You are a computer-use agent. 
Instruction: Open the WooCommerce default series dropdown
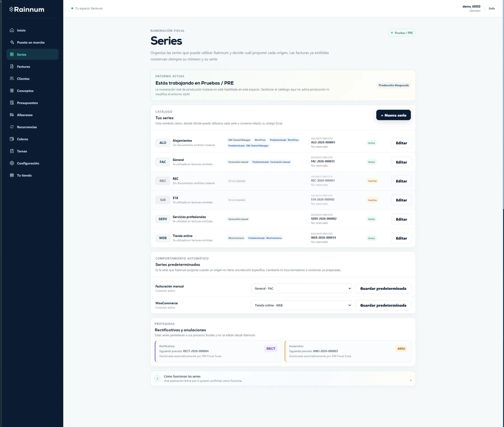point(301,305)
